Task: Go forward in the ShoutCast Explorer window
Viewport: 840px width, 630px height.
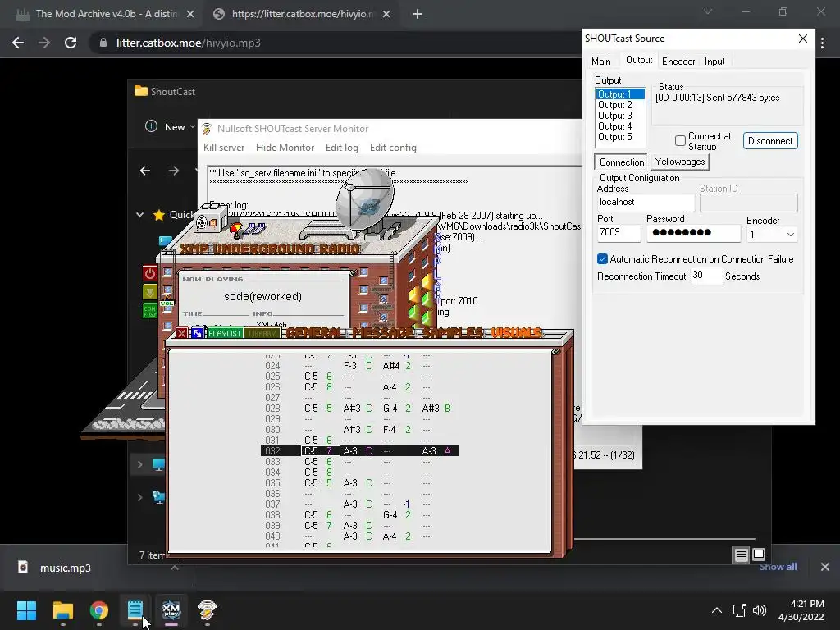Action: click(x=174, y=171)
